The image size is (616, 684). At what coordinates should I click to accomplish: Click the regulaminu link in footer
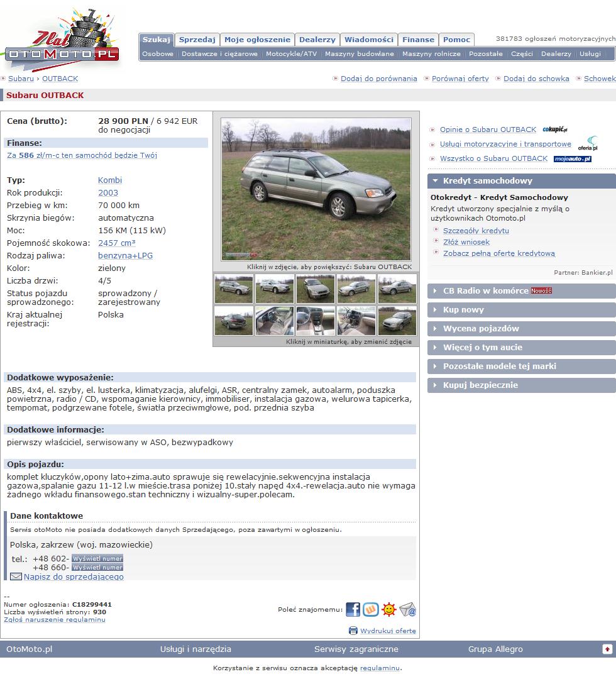[x=380, y=668]
